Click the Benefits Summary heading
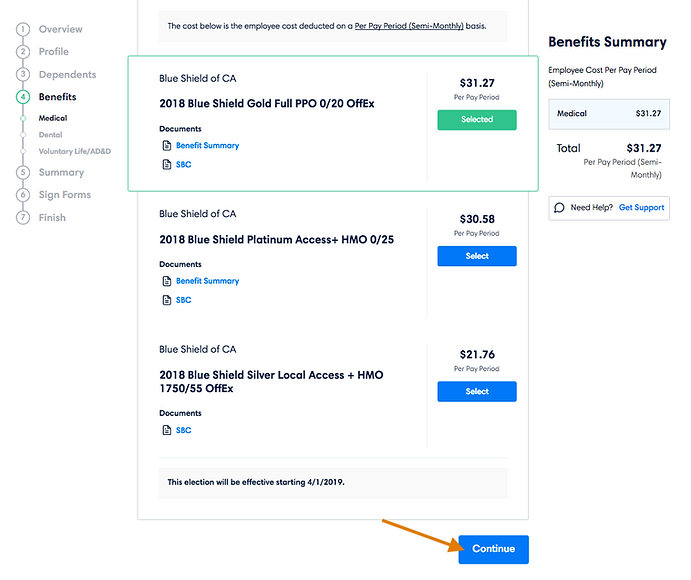This screenshot has width=691, height=580. [607, 42]
